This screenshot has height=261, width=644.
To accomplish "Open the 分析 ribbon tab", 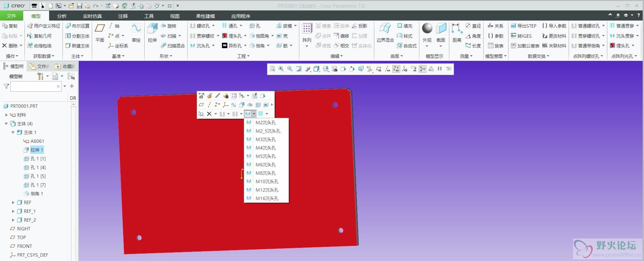I will tap(62, 16).
